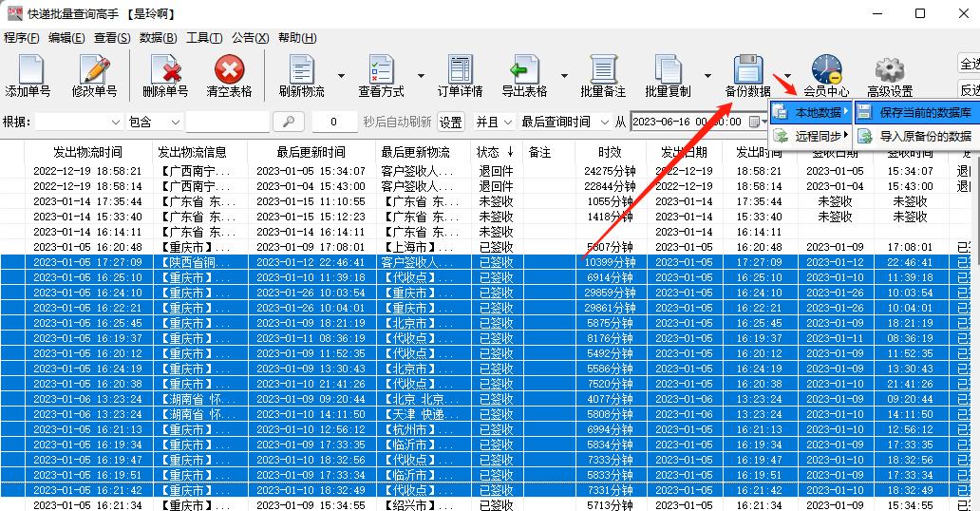Sort by 发出物流时间 column header

pyautogui.click(x=88, y=152)
